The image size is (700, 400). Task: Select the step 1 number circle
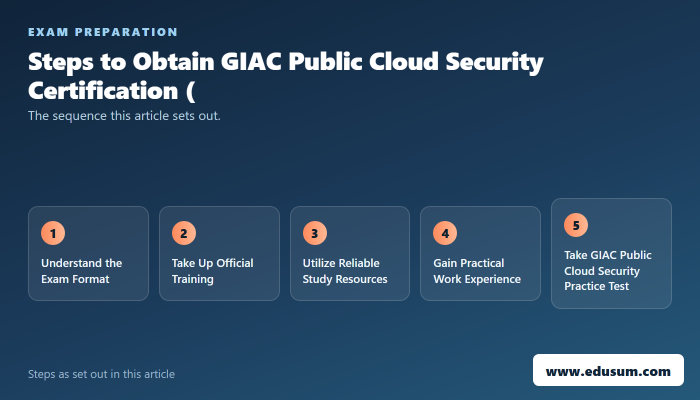(53, 233)
